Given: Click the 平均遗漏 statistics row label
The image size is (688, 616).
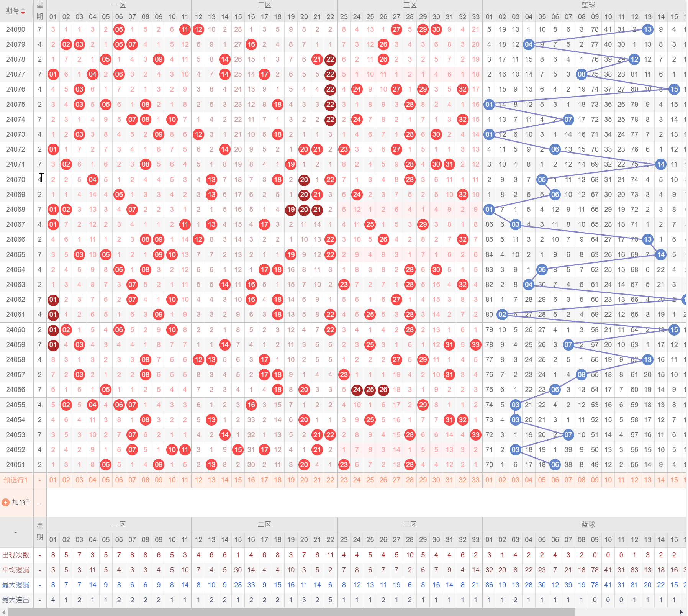Looking at the screenshot, I should (16, 570).
